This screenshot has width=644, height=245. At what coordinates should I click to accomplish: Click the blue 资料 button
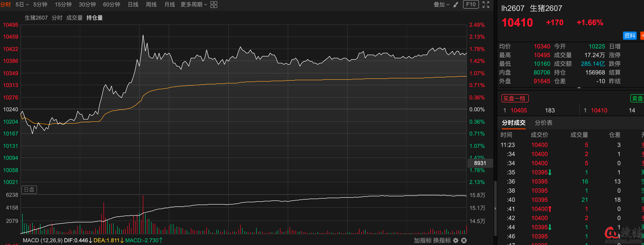pos(629,36)
